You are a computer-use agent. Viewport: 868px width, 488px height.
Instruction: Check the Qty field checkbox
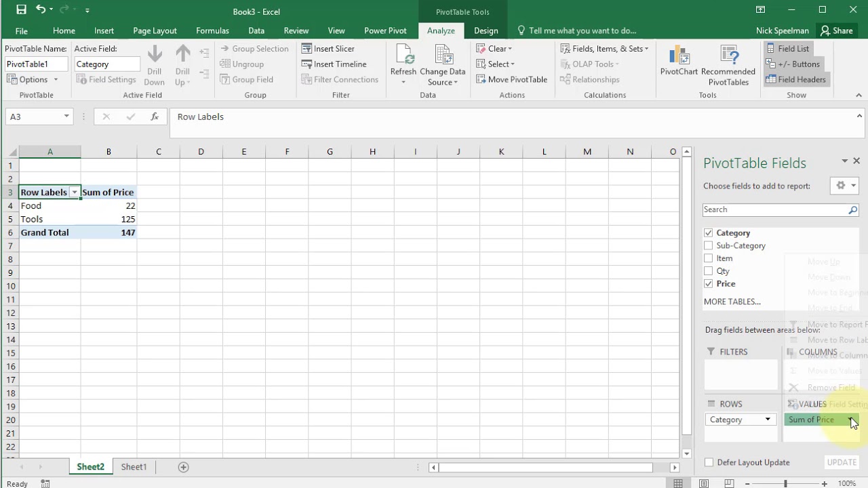pos(709,271)
